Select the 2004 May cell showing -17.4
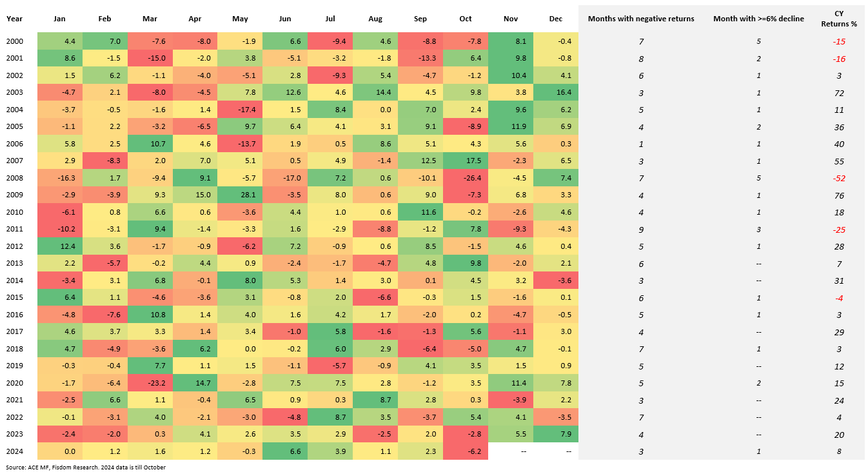Image resolution: width=868 pixels, height=472 pixels. pyautogui.click(x=240, y=110)
